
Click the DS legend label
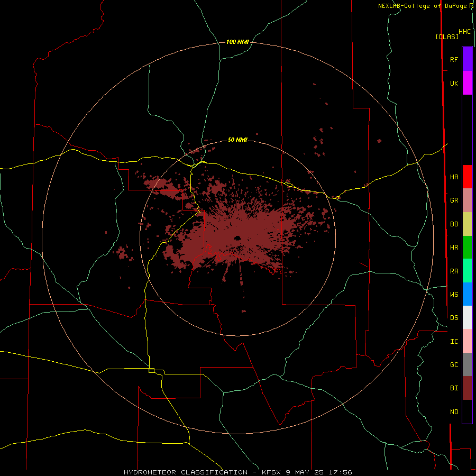[454, 318]
